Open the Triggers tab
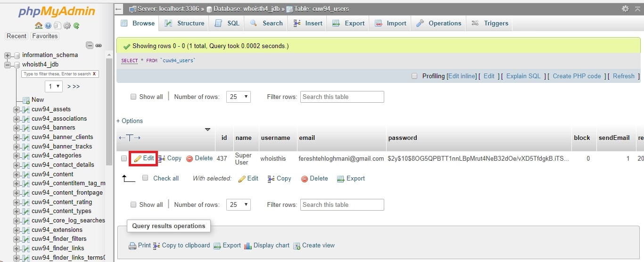644x262 pixels. 490,23
